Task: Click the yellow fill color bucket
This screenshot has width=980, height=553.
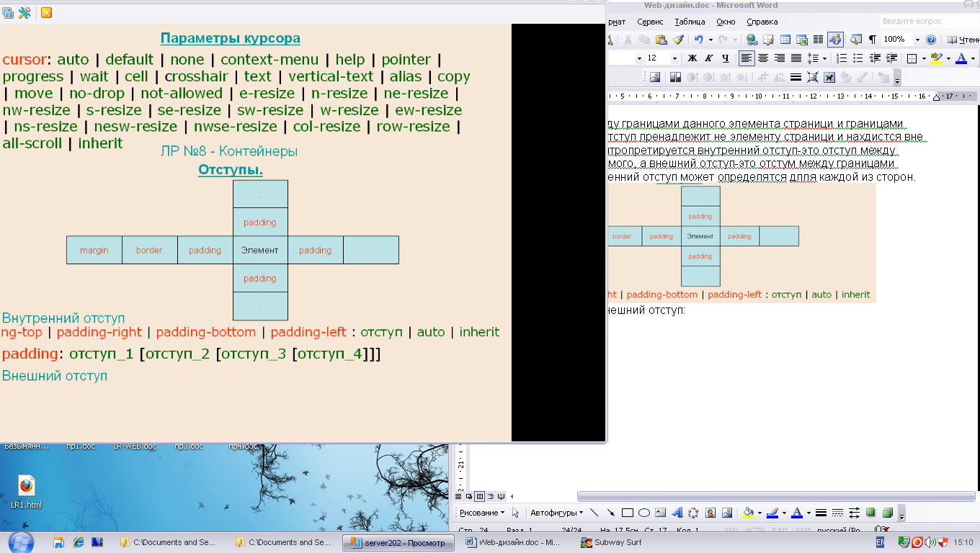Action: [x=748, y=513]
